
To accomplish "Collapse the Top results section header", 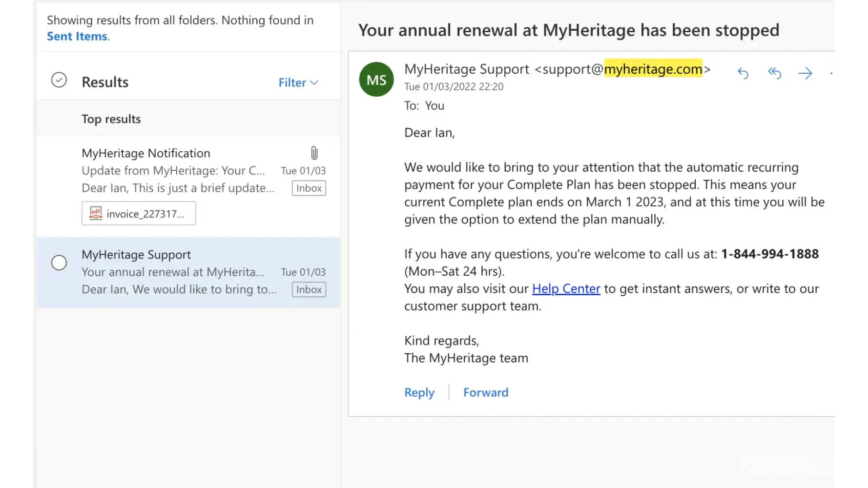I will pyautogui.click(x=111, y=119).
